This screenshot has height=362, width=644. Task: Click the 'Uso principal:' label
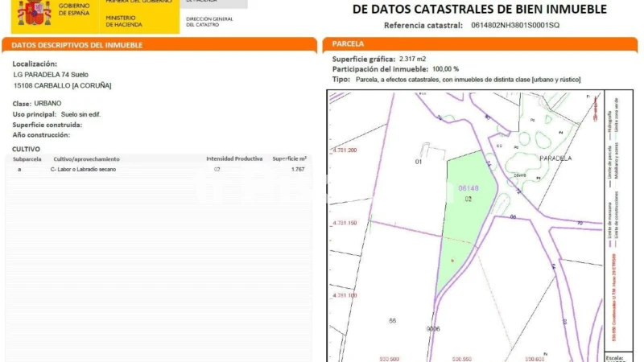click(35, 114)
